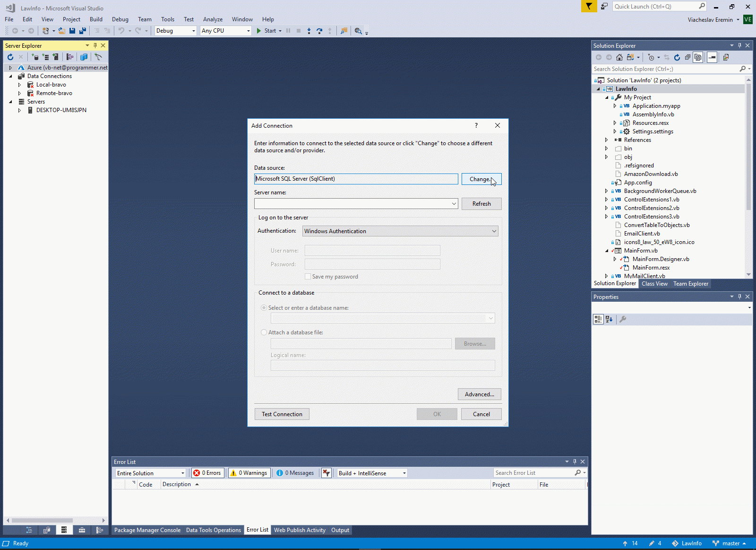Screen dimensions: 756x550
Task: Click the Refresh button in Add Connection
Action: (x=481, y=204)
